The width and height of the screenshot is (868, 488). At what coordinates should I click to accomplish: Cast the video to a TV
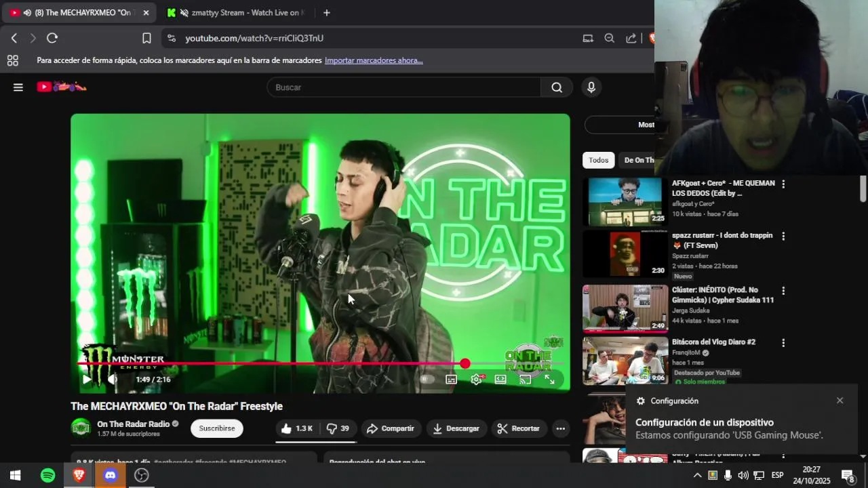tap(525, 380)
